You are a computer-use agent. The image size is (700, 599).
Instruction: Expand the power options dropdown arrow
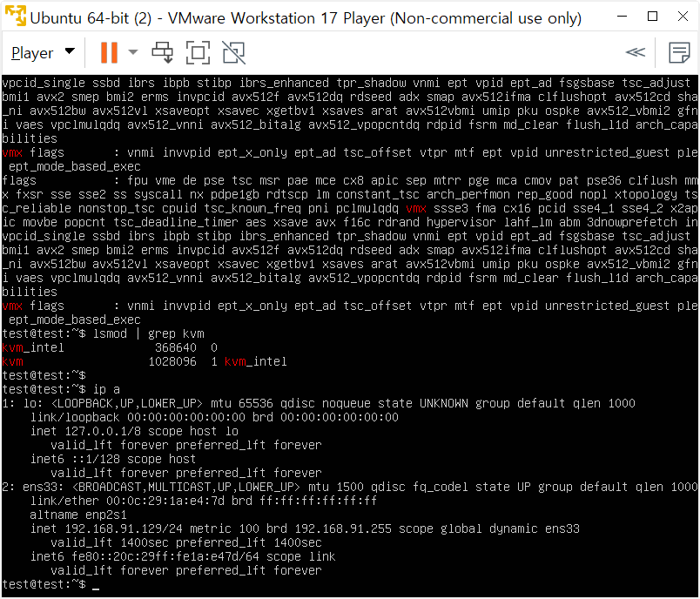point(133,52)
